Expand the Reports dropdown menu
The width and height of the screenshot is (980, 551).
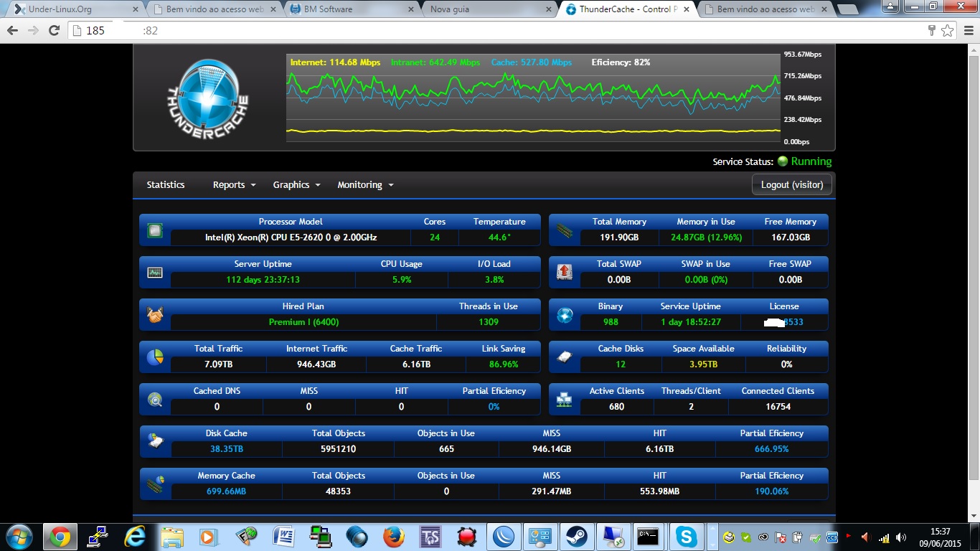234,184
